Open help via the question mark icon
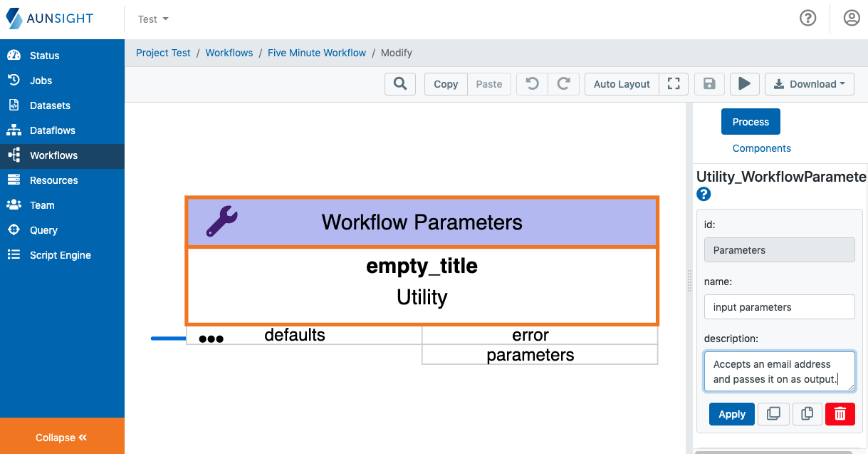Screen dimensions: 868x454 tap(807, 18)
